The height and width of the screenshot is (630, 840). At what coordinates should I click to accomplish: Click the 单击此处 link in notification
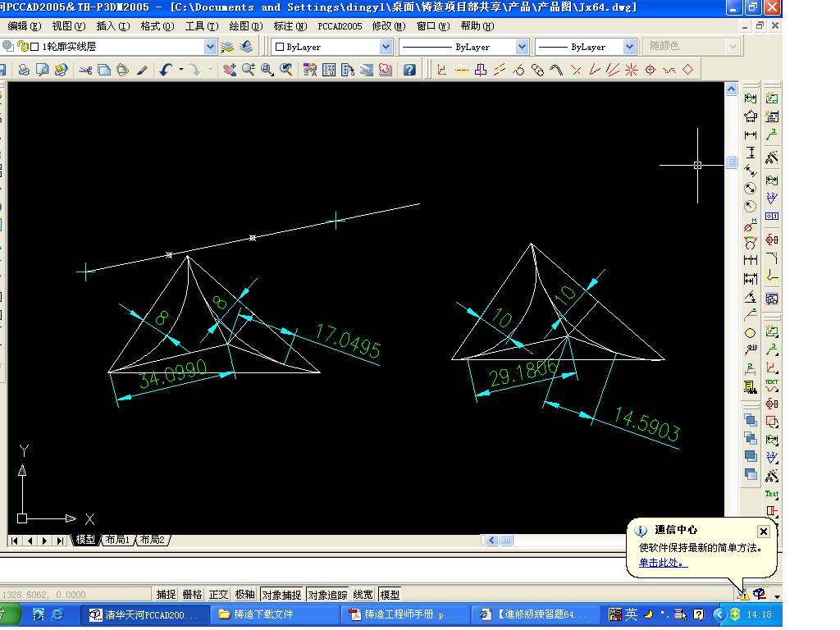click(x=663, y=563)
